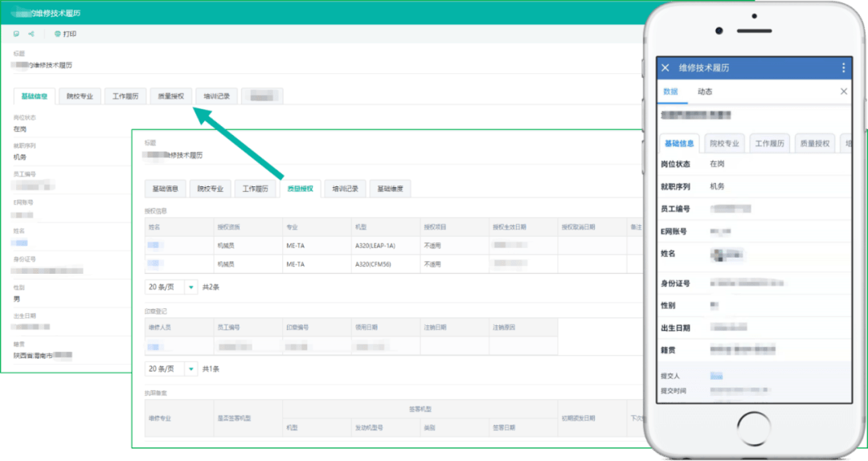The image size is (868, 461).
Task: Select 培训记录 tab in inset window
Action: [346, 189]
